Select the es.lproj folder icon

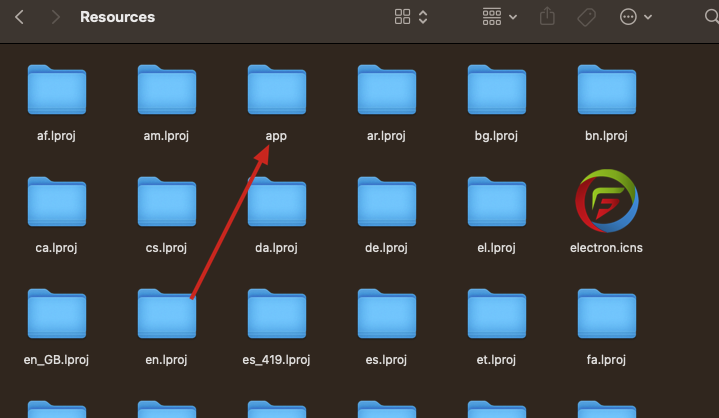click(x=387, y=314)
